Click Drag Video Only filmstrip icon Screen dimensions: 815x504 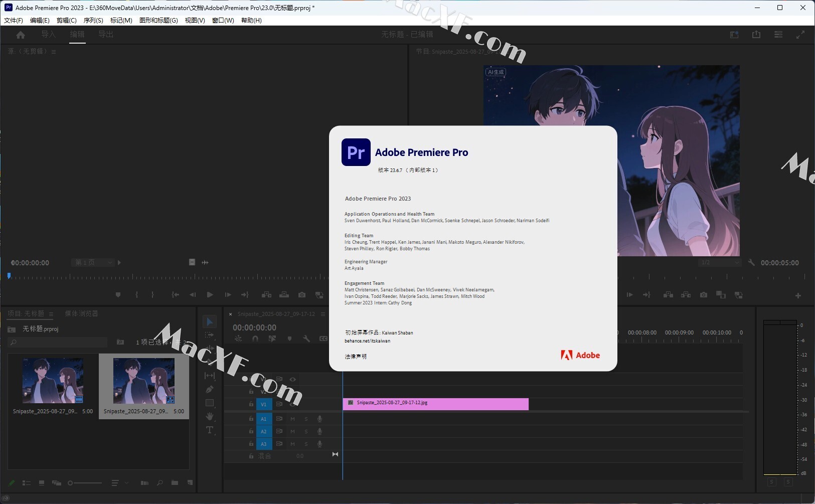192,262
